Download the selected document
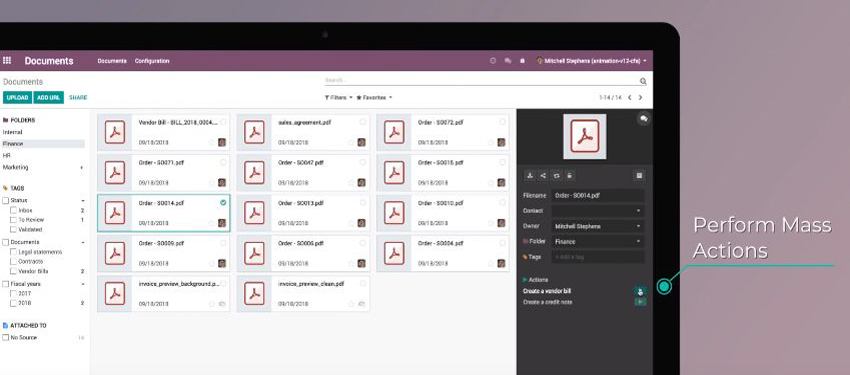Image resolution: width=850 pixels, height=375 pixels. (x=530, y=176)
